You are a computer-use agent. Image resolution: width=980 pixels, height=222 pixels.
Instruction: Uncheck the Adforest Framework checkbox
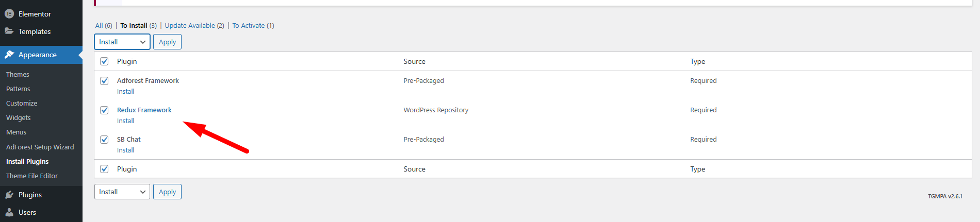coord(104,81)
